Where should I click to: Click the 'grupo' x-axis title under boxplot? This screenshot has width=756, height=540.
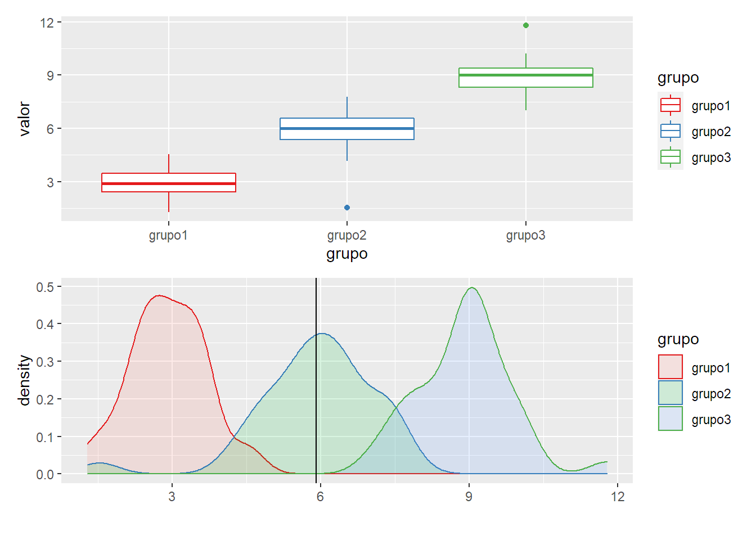(x=347, y=254)
